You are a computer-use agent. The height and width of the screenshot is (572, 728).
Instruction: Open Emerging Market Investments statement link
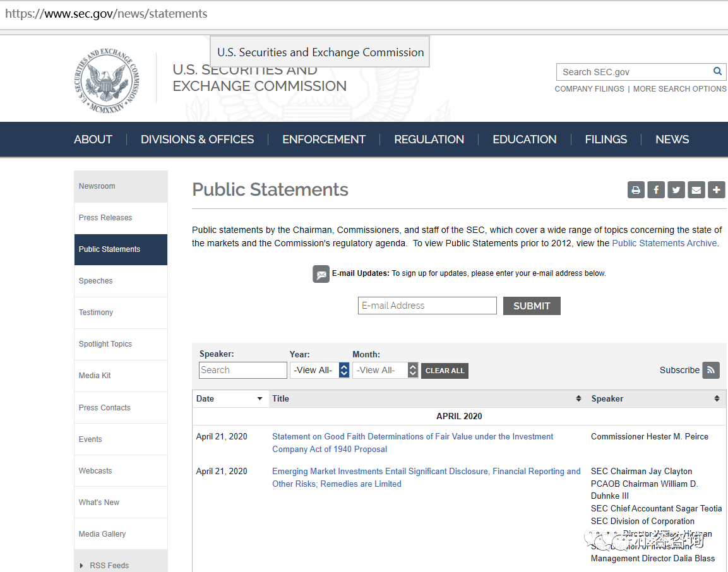(426, 477)
